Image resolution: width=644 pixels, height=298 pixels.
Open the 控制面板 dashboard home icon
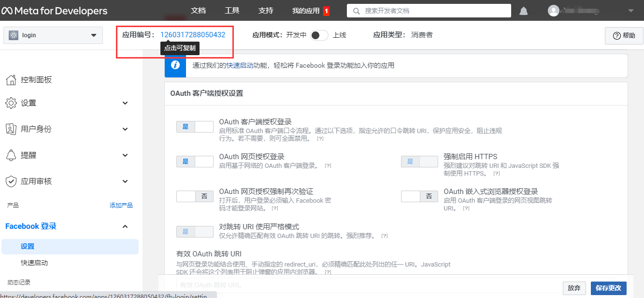(11, 80)
